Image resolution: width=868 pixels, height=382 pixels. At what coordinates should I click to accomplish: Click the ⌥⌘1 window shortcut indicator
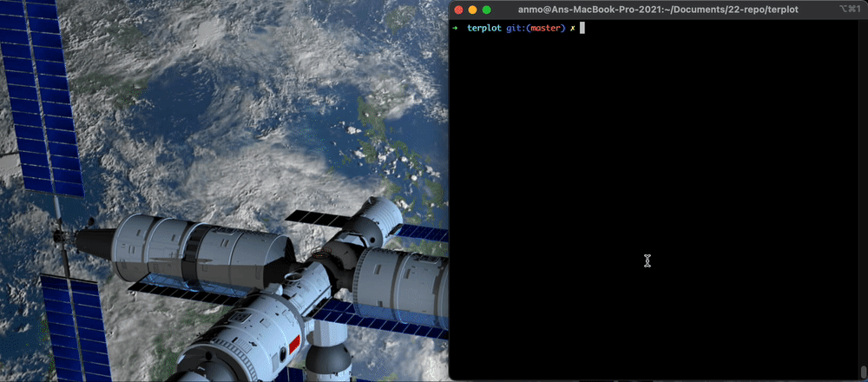(x=851, y=10)
